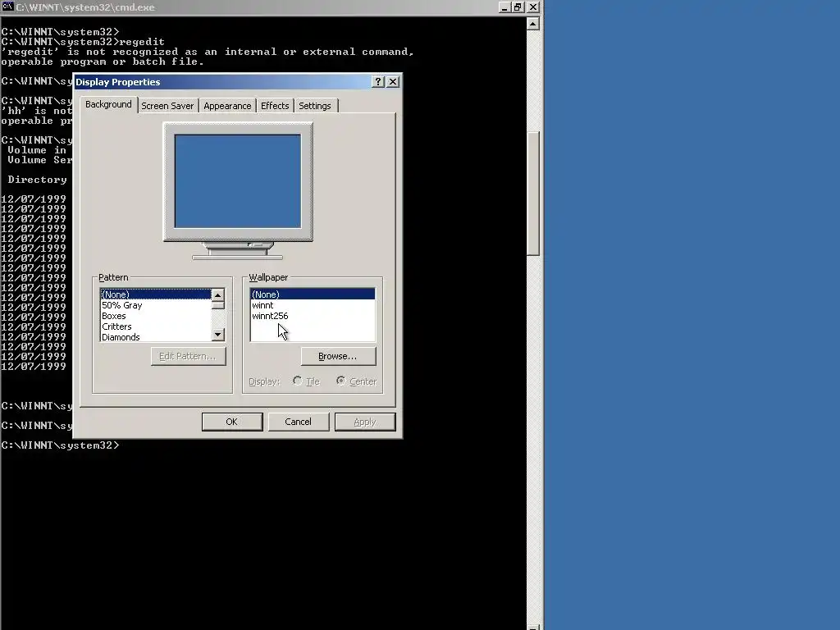Switch to the Effects tab

[x=275, y=106]
